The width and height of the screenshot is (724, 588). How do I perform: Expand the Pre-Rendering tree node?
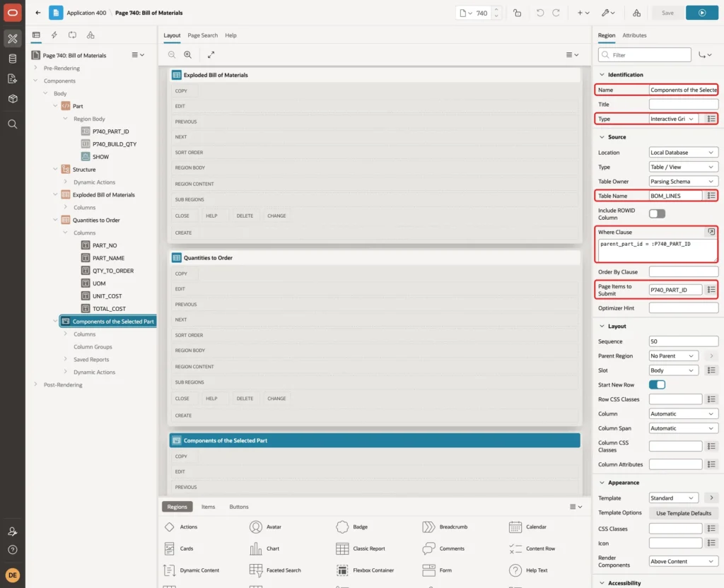click(35, 68)
